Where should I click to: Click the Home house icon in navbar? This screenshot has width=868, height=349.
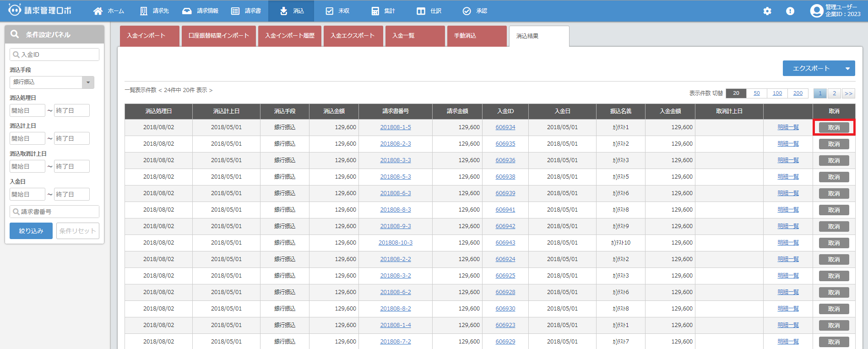[x=98, y=11]
